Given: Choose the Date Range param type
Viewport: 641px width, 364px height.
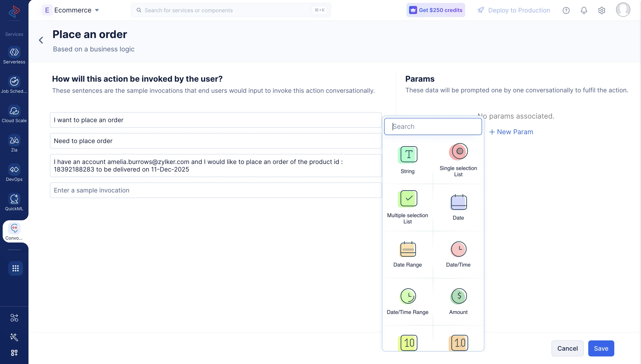Looking at the screenshot, I should click(408, 249).
